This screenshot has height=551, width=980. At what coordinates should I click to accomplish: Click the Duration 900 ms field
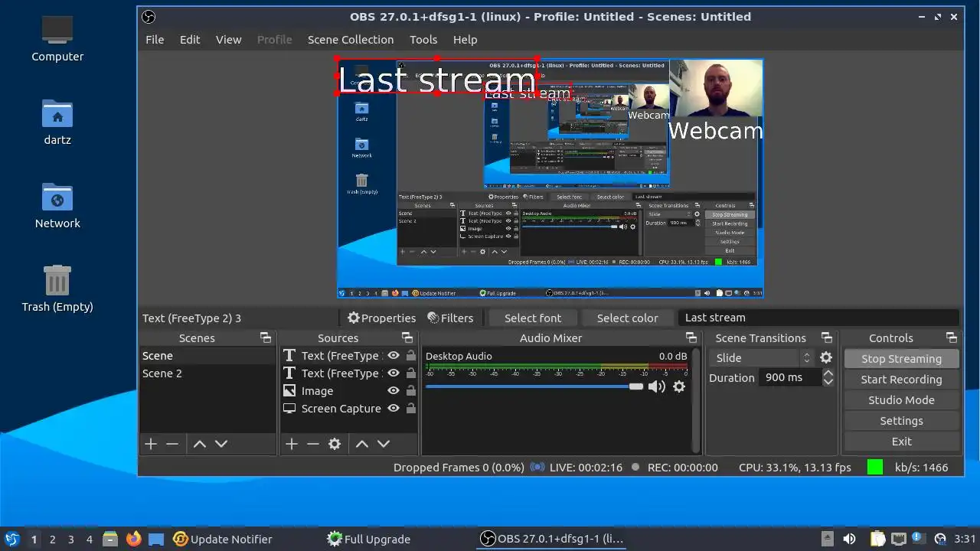[790, 378]
